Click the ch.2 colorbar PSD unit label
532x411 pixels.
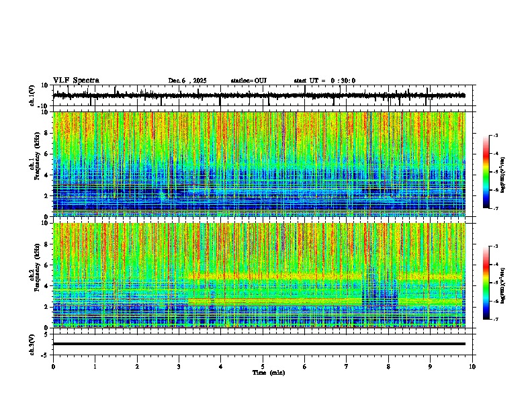tap(502, 285)
